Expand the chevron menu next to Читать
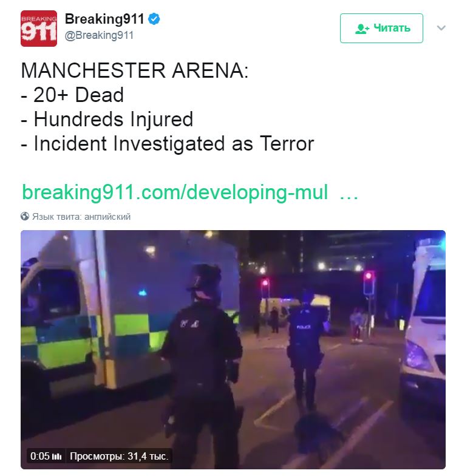The height and width of the screenshot is (476, 456). pyautogui.click(x=441, y=28)
